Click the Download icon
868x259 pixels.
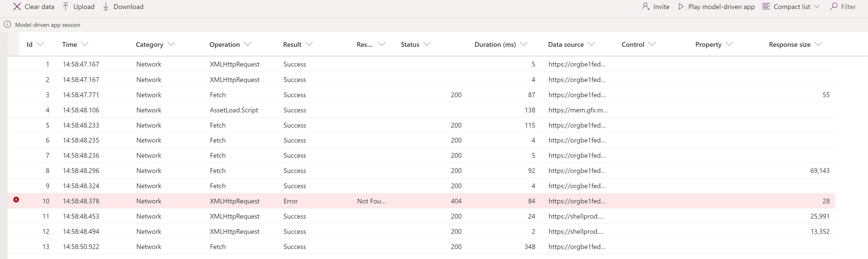106,7
